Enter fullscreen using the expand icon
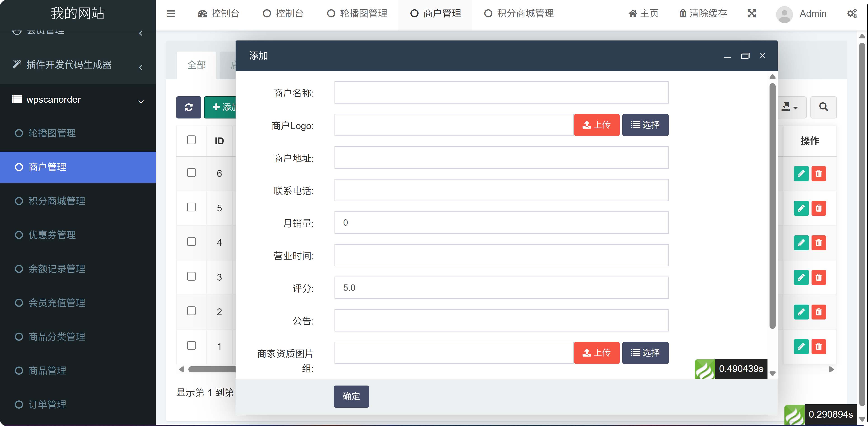The height and width of the screenshot is (426, 868). coord(751,14)
